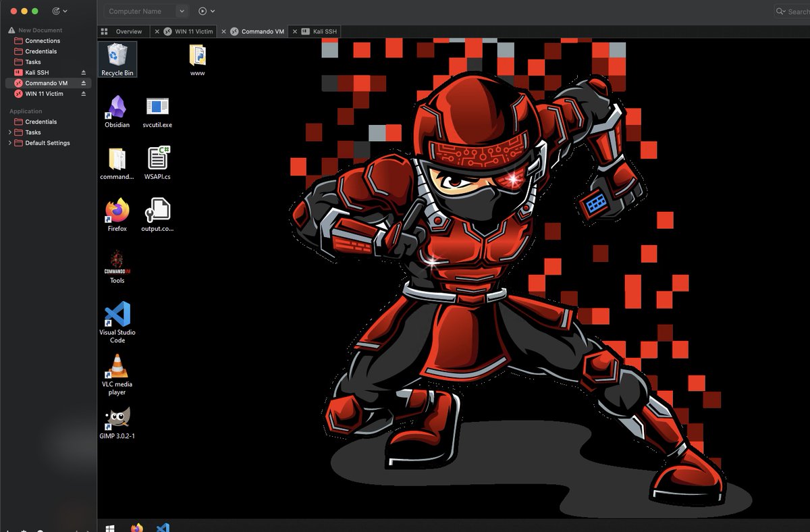Select the svcutil.exe desktop file

(157, 111)
